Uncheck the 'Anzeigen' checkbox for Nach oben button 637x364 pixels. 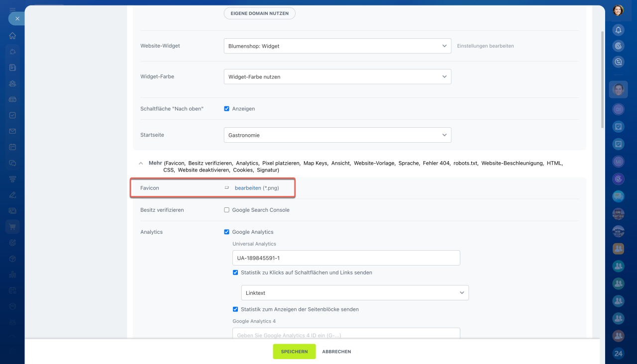point(227,109)
